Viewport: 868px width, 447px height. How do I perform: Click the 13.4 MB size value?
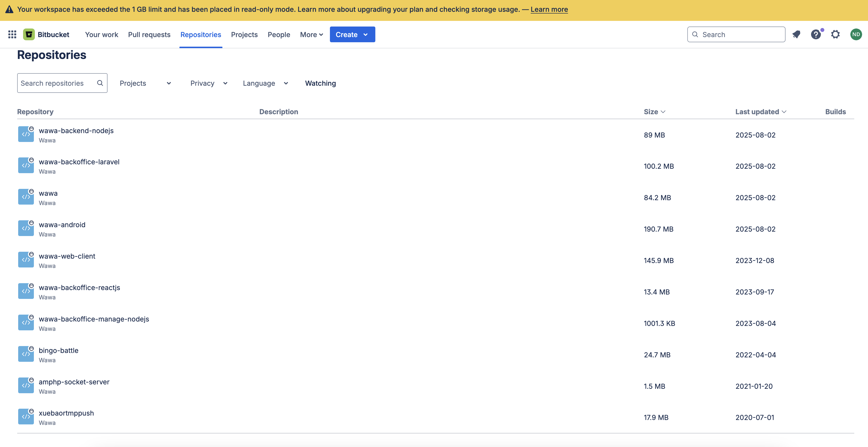point(657,292)
